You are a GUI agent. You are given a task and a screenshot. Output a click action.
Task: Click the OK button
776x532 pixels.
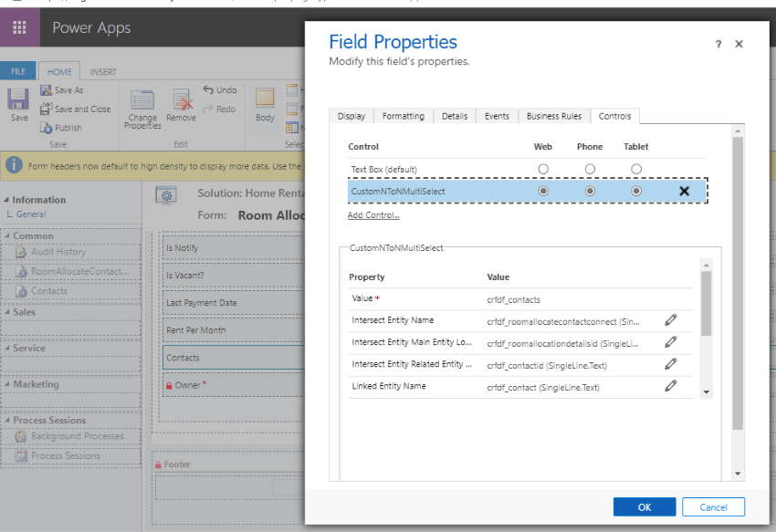pos(645,506)
